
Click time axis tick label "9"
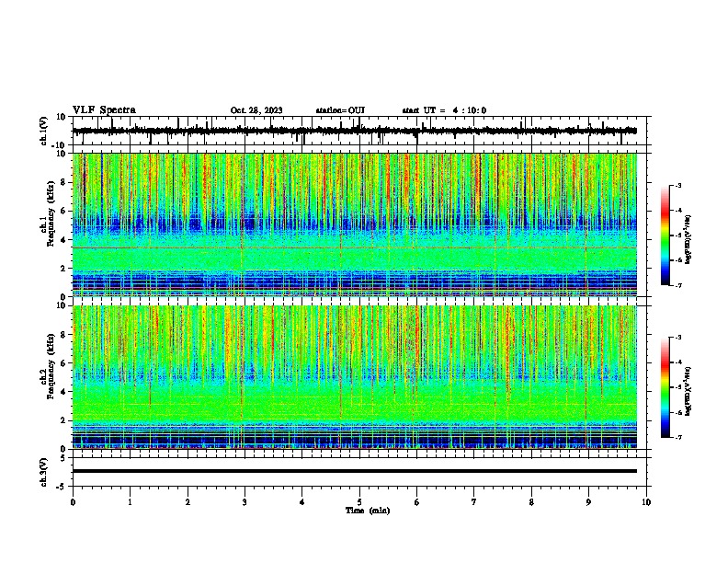point(588,502)
